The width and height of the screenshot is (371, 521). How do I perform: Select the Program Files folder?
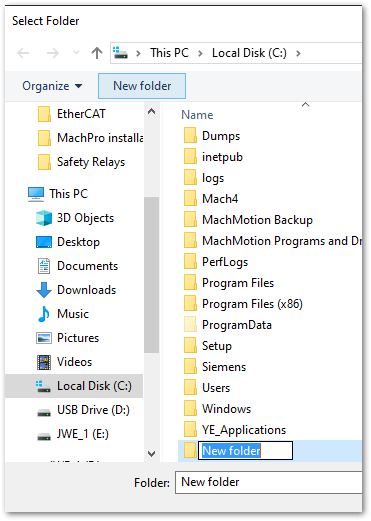[x=229, y=283]
